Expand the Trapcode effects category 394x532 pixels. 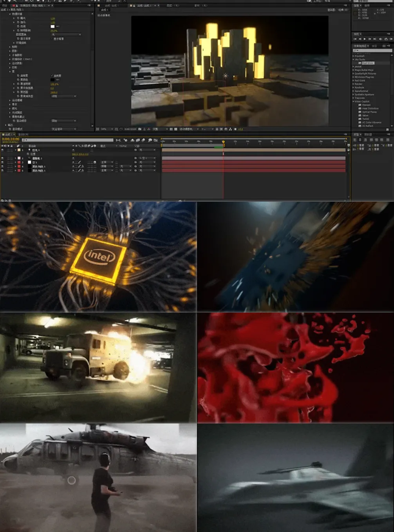[353, 98]
